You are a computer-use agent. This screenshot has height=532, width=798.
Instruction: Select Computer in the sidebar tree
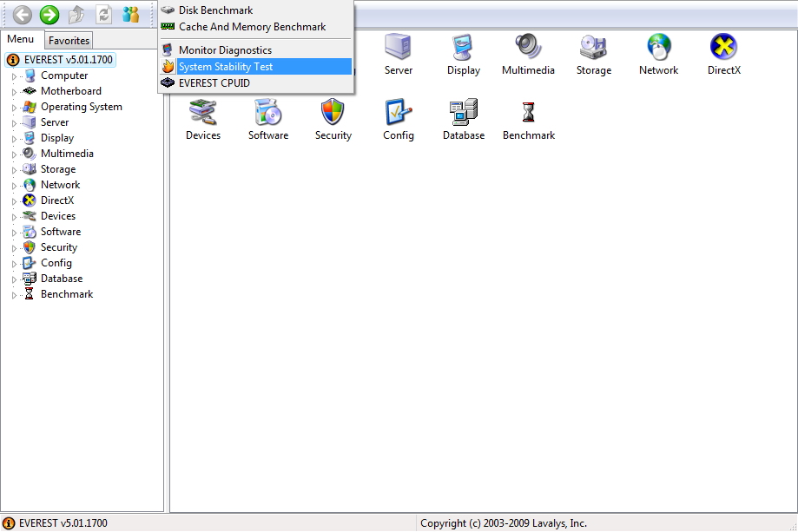[x=64, y=76]
